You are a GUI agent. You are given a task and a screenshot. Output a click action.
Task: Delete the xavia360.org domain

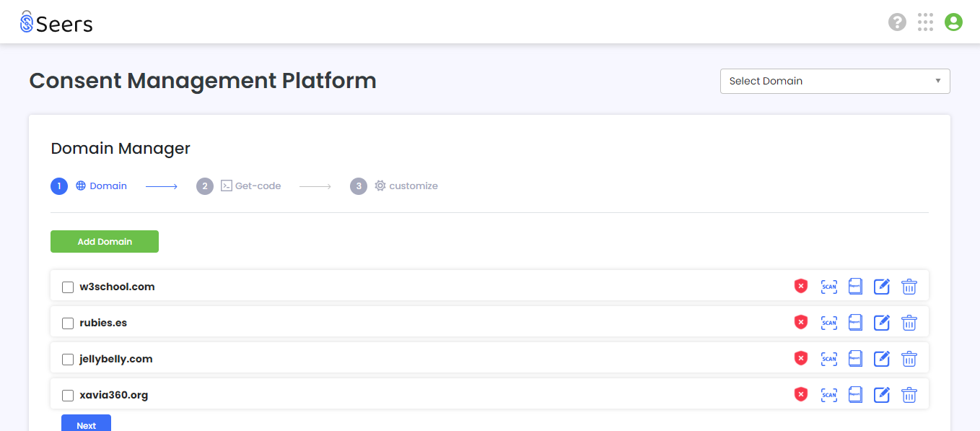click(909, 395)
